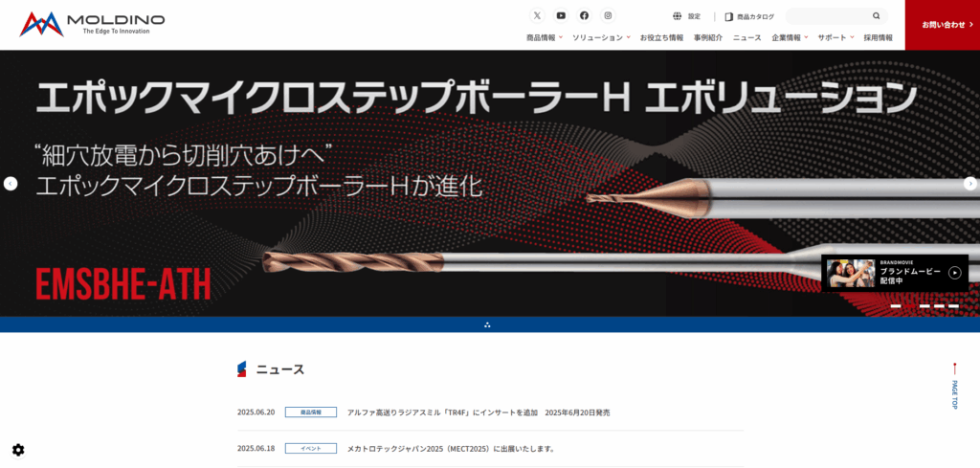Open 採用情報 menu item

pyautogui.click(x=879, y=37)
